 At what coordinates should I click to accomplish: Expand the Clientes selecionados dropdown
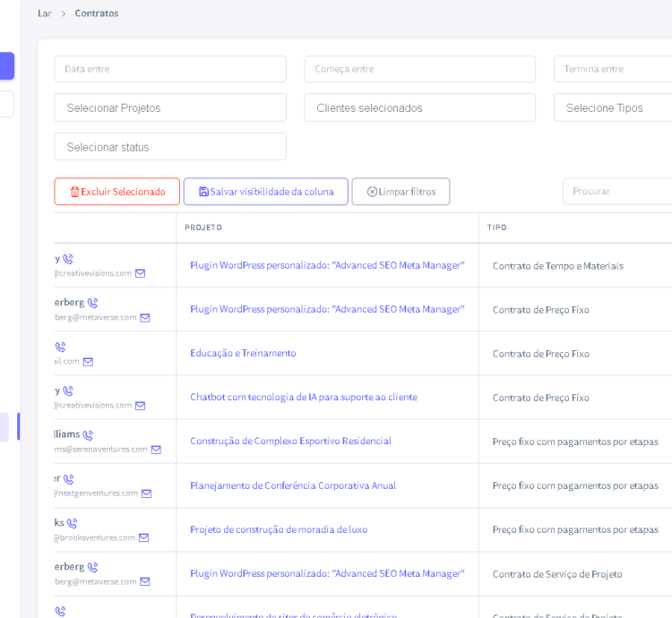point(419,107)
